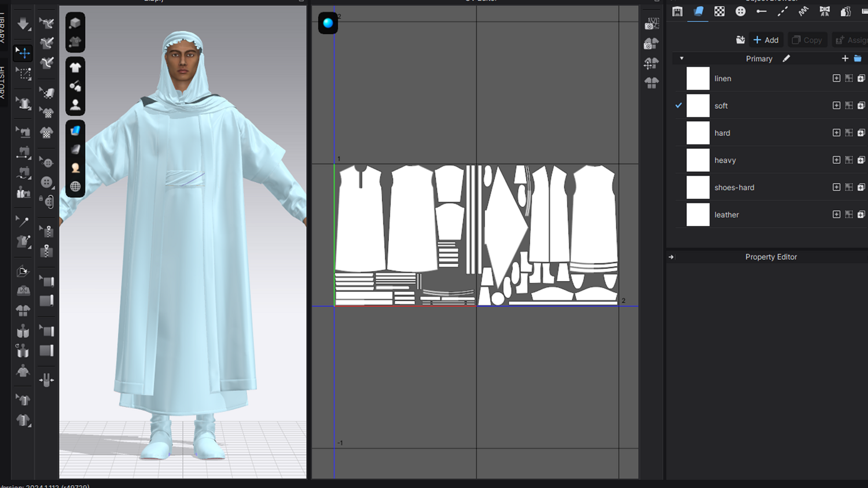Toggle the avatar head render icon
This screenshot has height=488, width=868.
pos(75,168)
